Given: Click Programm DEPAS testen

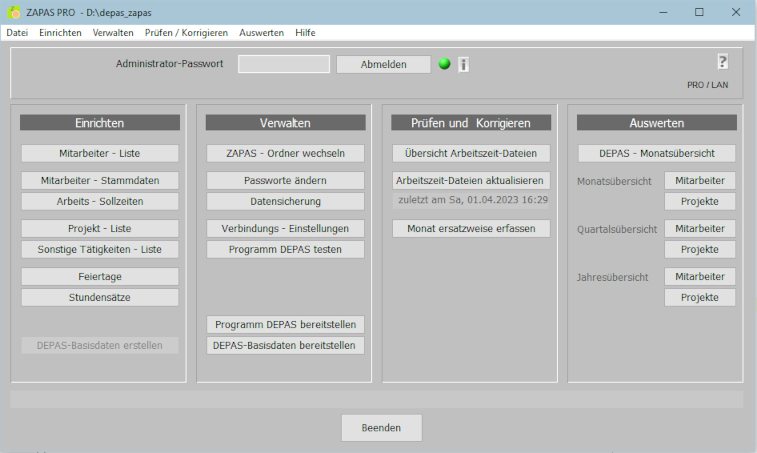Looking at the screenshot, I should (285, 250).
